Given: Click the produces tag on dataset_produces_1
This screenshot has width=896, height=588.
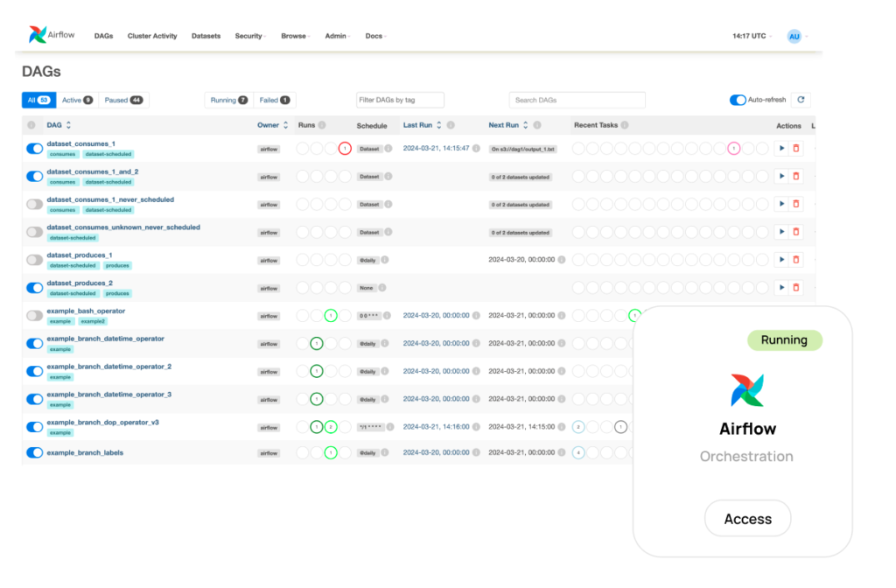Looking at the screenshot, I should point(117,266).
